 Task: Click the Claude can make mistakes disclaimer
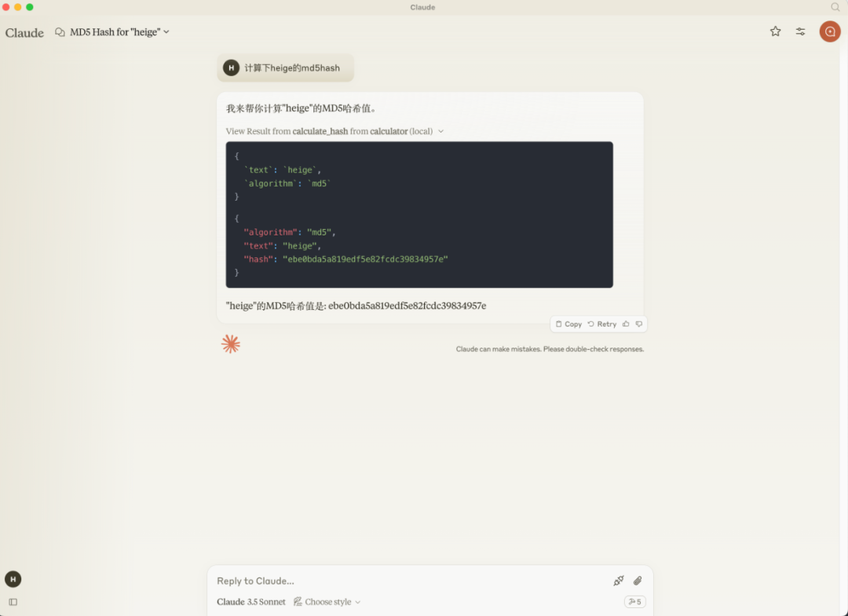550,349
